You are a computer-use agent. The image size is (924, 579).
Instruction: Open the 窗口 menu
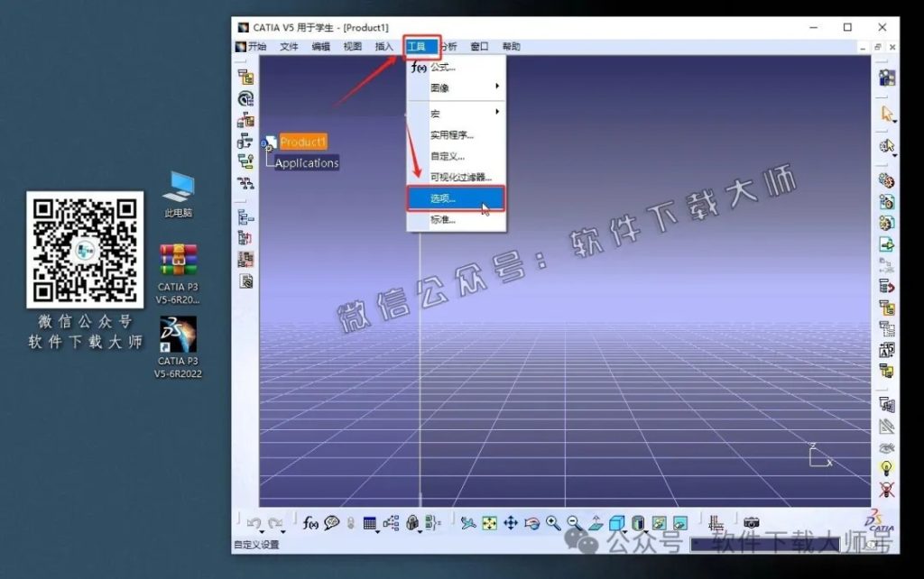click(x=481, y=46)
